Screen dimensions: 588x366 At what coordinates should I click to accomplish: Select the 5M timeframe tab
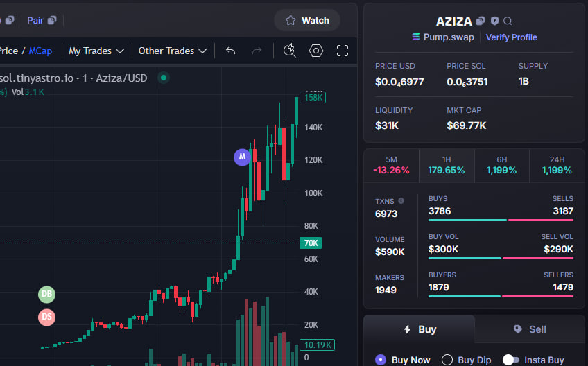point(391,166)
